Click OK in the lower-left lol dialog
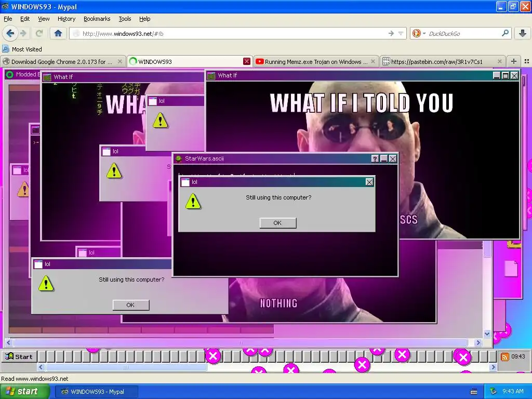This screenshot has height=399, width=532. click(130, 305)
